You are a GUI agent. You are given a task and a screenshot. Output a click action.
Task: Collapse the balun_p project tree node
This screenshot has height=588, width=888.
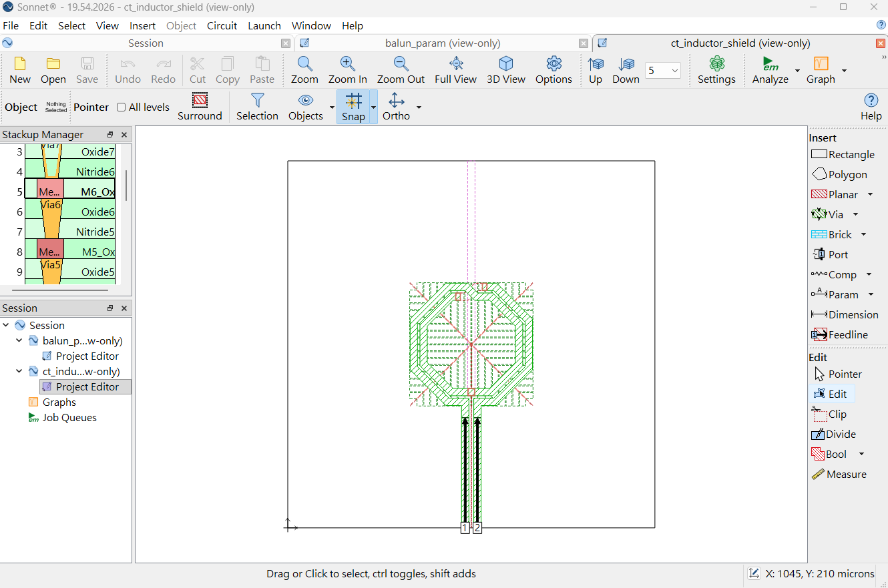click(19, 340)
